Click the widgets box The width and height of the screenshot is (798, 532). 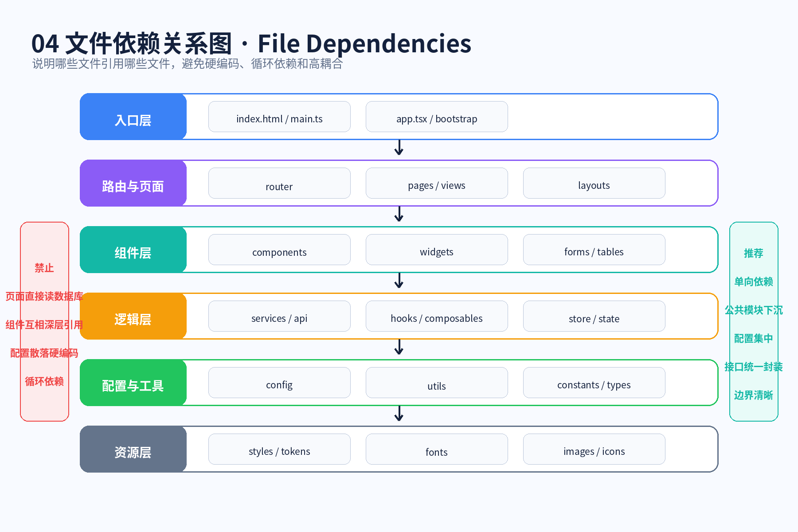(437, 250)
